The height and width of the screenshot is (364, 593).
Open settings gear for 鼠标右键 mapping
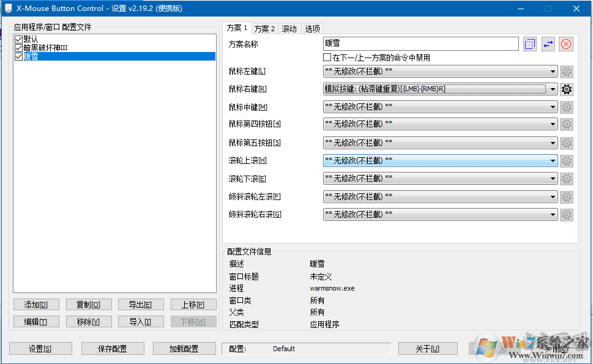coord(567,88)
